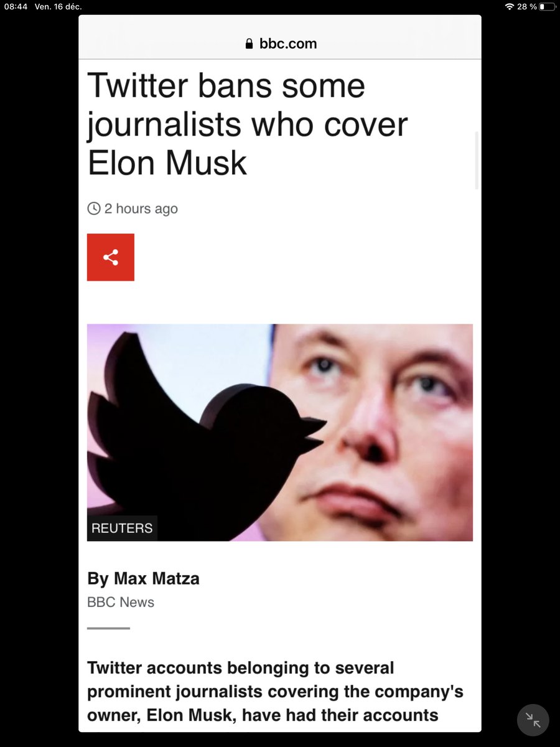Screen dimensions: 560x747
Task: Click the padlock icon beside bbc.com
Action: [x=250, y=44]
